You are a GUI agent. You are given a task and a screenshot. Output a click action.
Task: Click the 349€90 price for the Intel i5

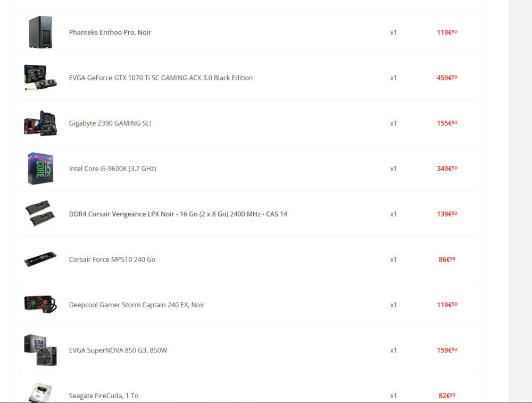point(446,169)
